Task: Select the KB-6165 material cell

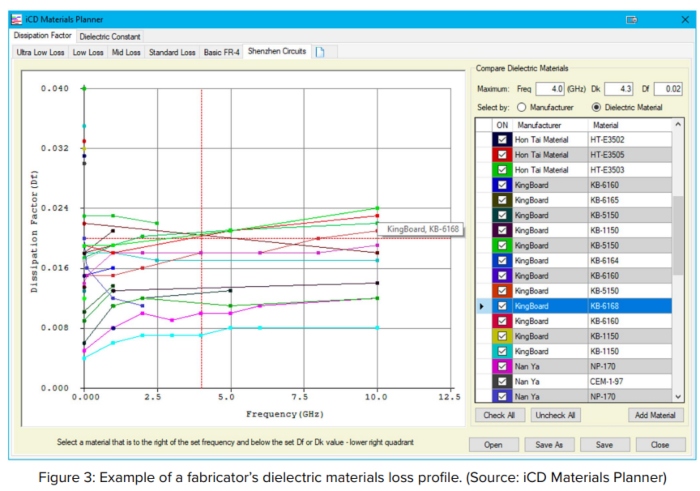Action: pos(630,200)
